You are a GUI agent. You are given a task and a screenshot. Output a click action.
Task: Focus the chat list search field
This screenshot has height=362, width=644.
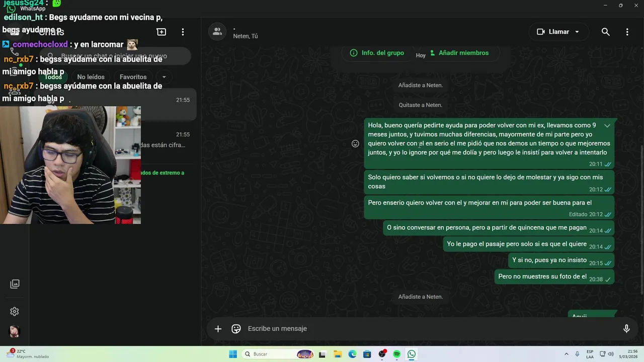(116, 56)
